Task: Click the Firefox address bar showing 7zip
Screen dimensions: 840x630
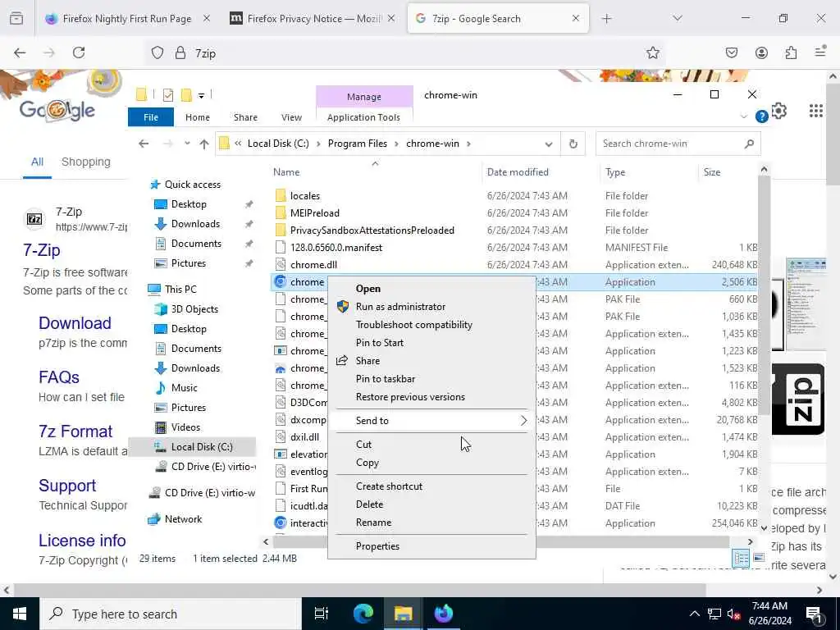Action: point(407,53)
